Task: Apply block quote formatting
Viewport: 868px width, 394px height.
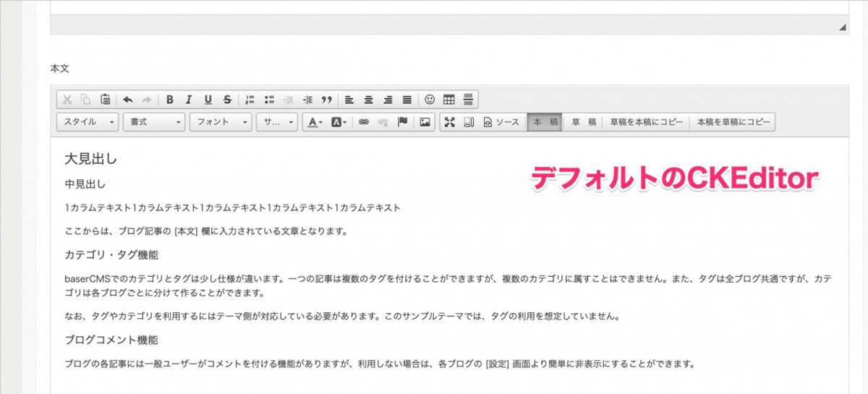Action: 326,100
